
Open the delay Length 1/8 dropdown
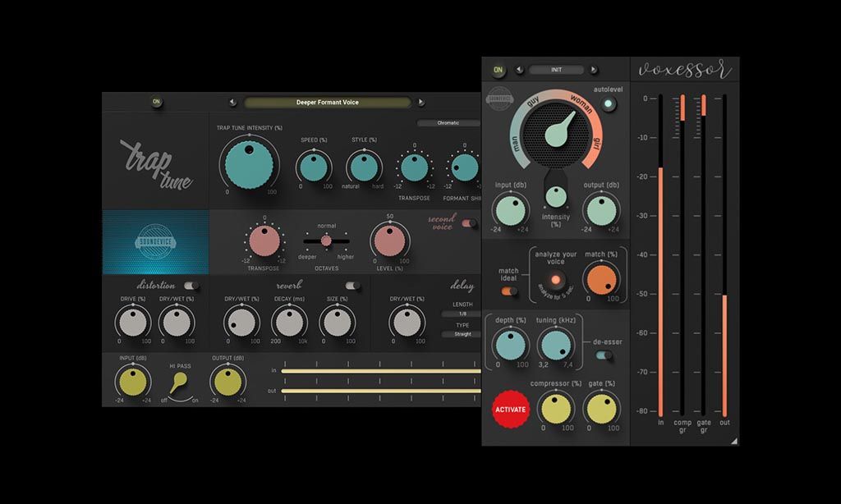click(x=462, y=314)
